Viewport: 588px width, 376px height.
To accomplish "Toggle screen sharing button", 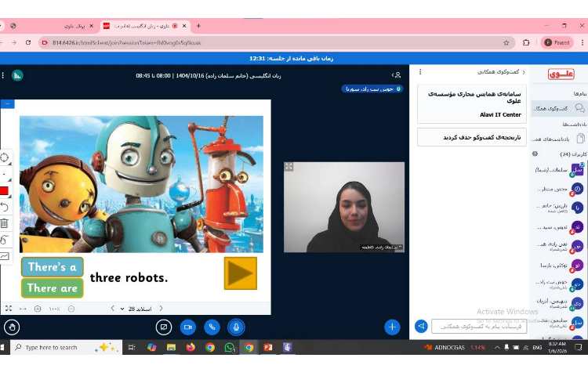I will coord(164,327).
